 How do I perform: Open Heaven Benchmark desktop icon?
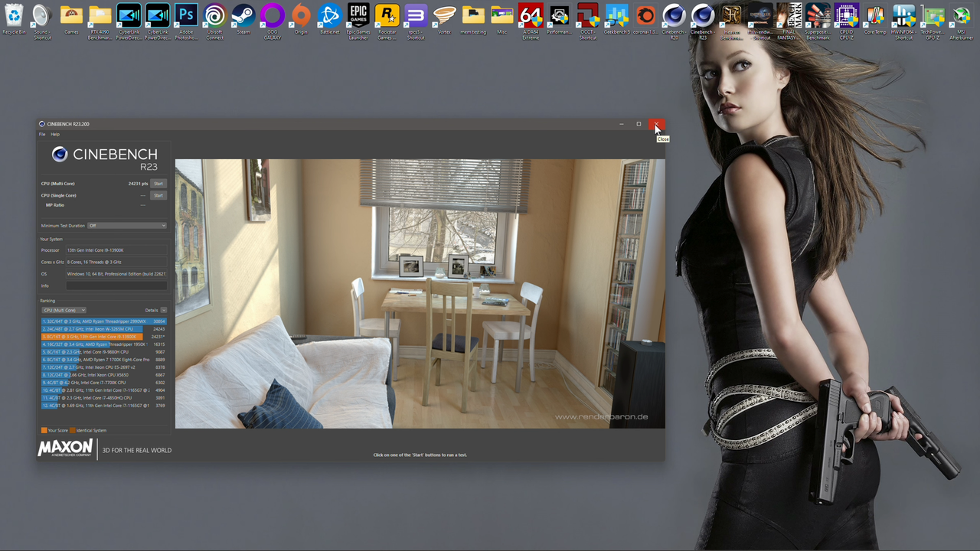(731, 21)
